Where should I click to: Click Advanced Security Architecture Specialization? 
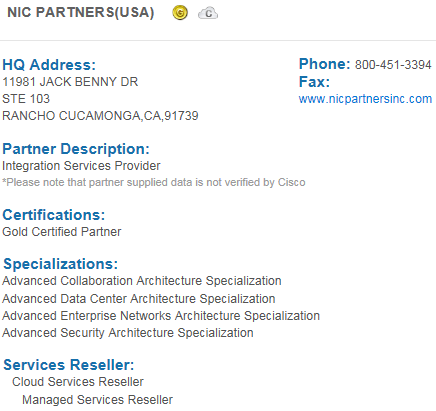tap(128, 333)
